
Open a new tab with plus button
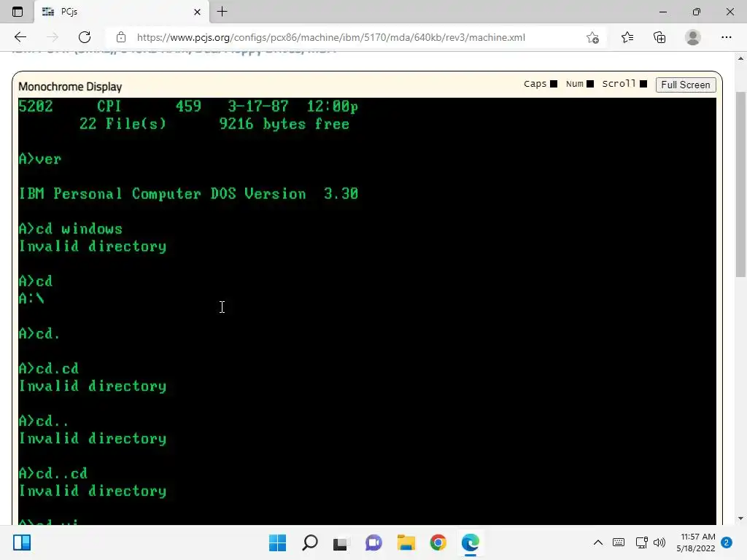[x=222, y=12]
